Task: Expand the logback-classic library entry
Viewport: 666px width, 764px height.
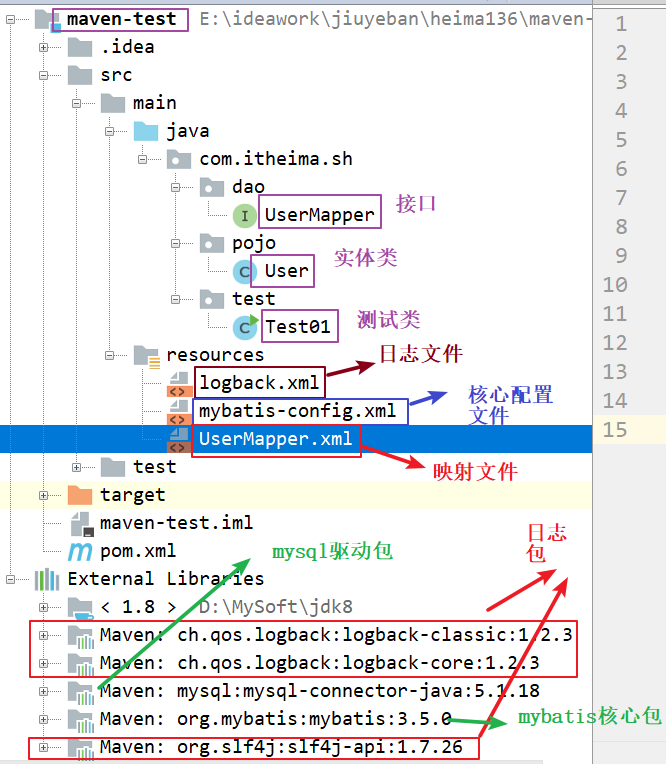Action: [x=43, y=635]
